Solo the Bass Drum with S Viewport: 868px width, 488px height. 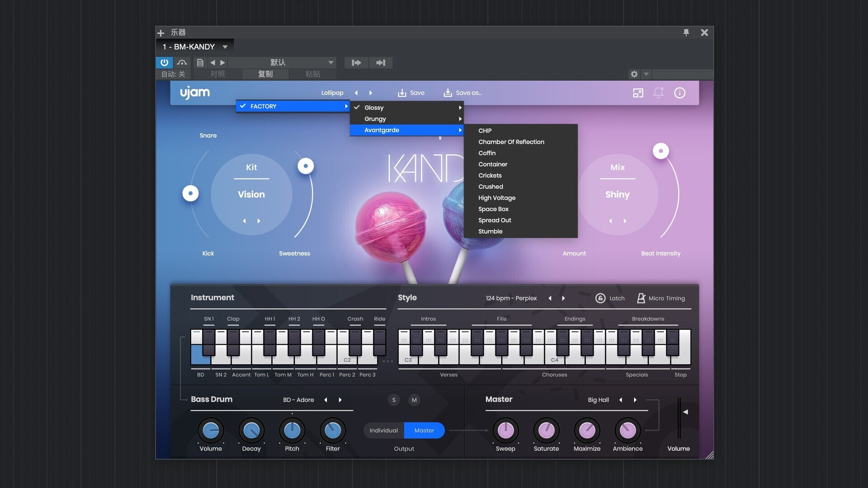click(x=394, y=400)
